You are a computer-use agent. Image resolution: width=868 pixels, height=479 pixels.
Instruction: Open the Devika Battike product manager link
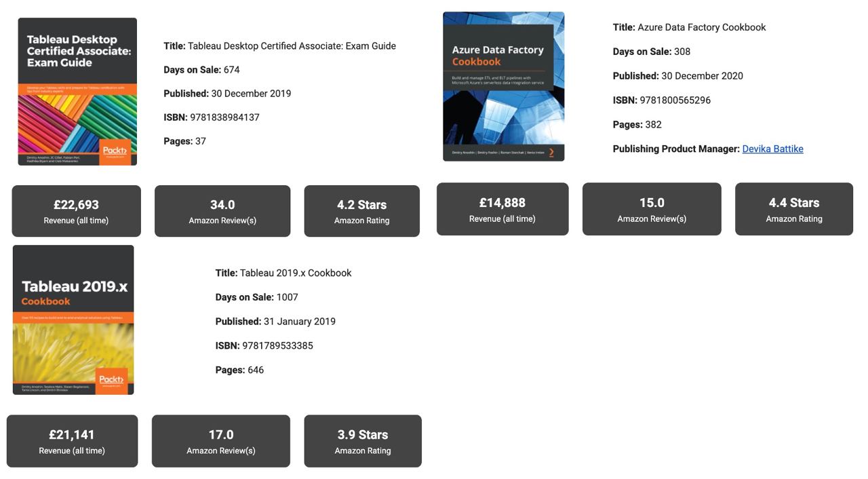pos(772,149)
